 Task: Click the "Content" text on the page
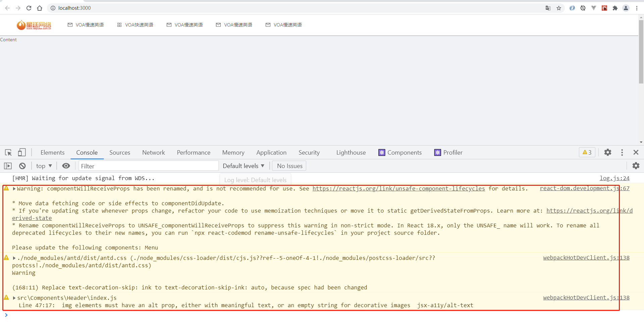(x=8, y=40)
